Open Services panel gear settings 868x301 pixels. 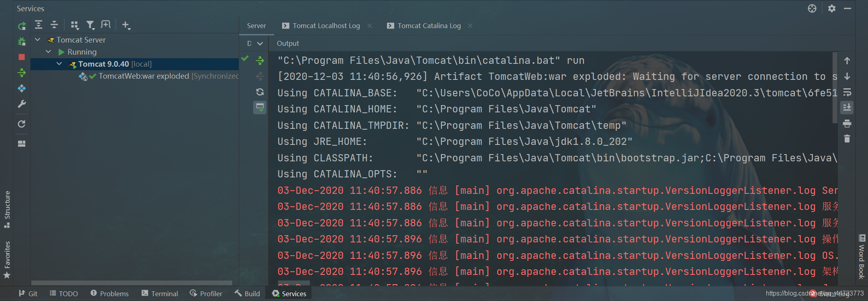tap(832, 8)
